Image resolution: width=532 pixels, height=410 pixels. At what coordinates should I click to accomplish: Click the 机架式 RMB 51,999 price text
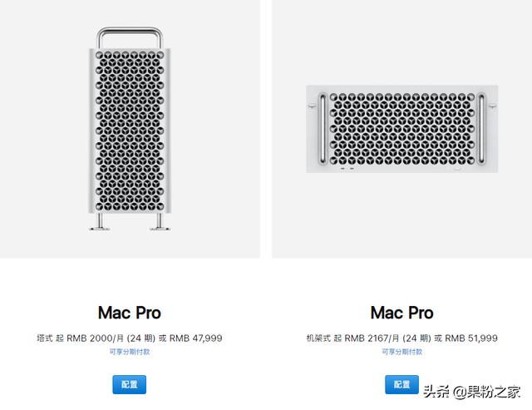401,338
